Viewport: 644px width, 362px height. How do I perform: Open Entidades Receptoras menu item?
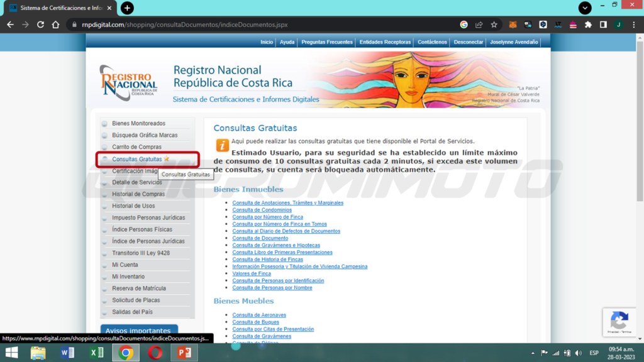click(385, 42)
